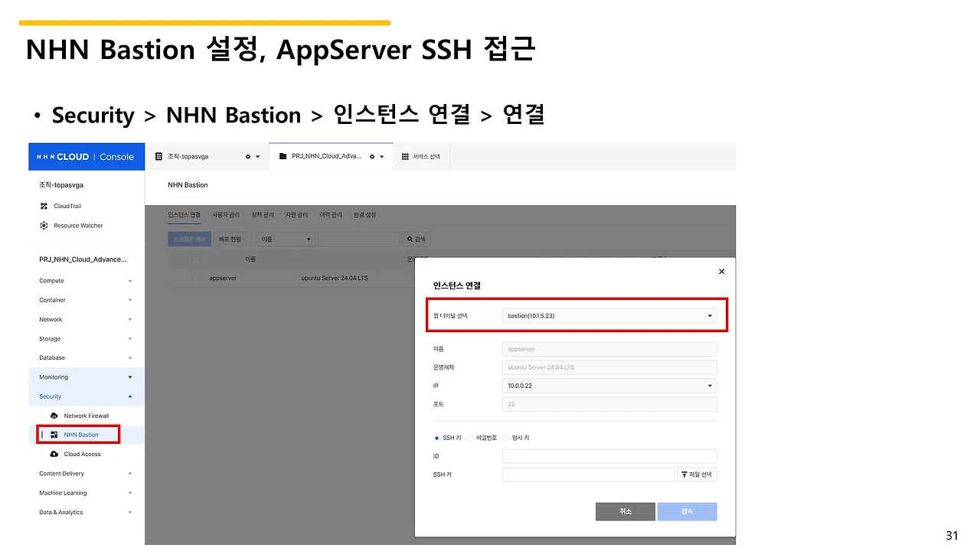Click the appserver instance name in table
The width and height of the screenshot is (980, 551).
(x=223, y=278)
